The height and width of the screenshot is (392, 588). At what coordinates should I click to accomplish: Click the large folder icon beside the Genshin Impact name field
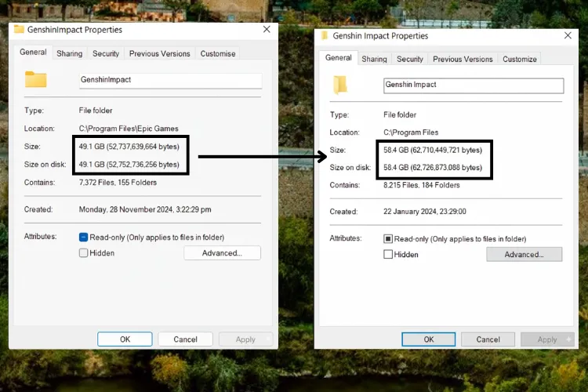pyautogui.click(x=341, y=85)
